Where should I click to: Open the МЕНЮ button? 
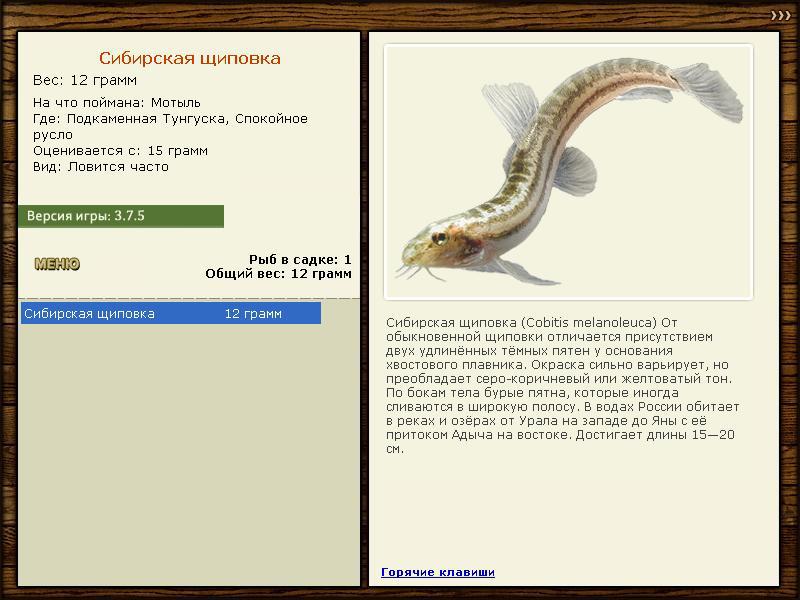click(57, 264)
